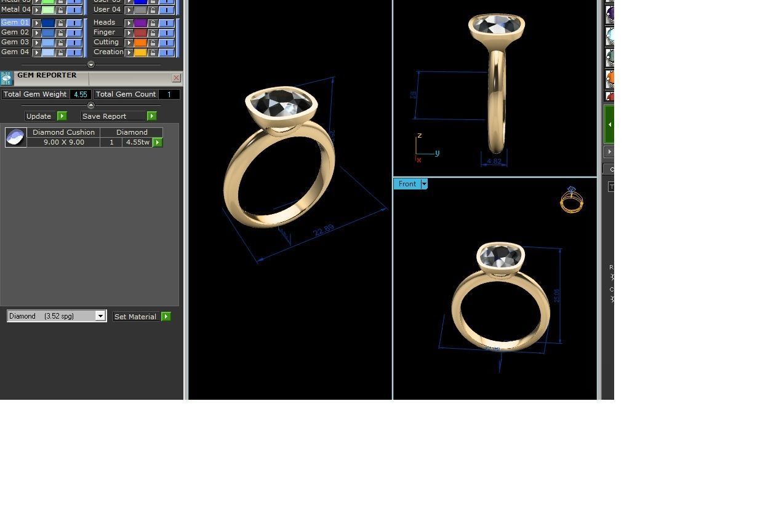Expand Gem 02 layer arrow button
The image size is (784, 532).
pyautogui.click(x=36, y=33)
